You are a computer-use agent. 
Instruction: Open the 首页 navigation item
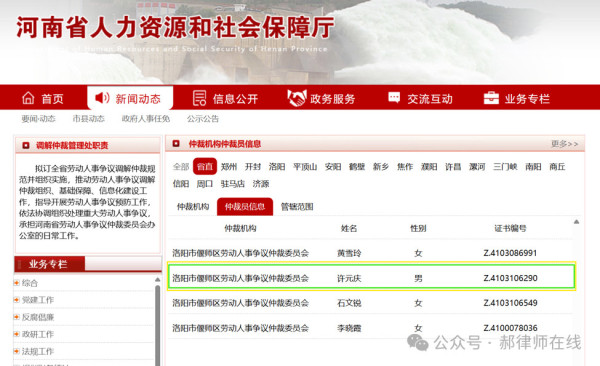coord(52,99)
